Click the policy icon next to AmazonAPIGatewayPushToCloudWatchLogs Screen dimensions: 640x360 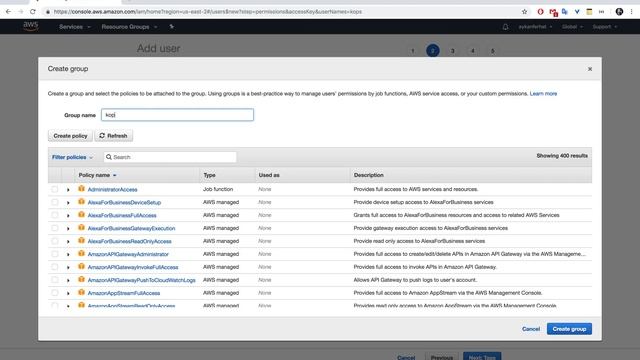(82, 280)
